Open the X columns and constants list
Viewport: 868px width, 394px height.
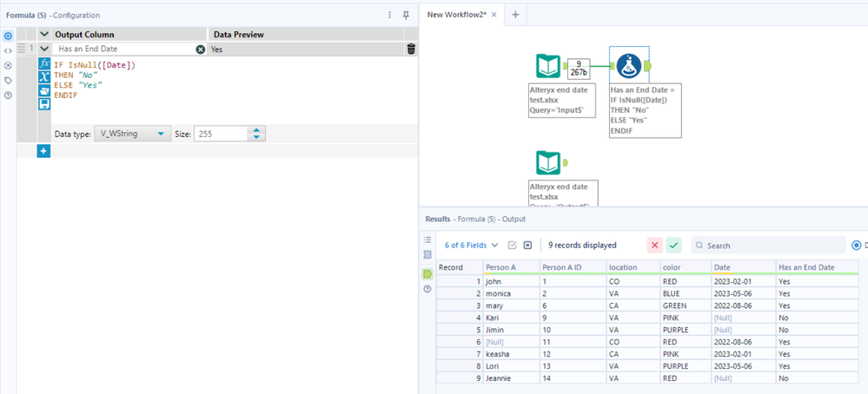[x=45, y=77]
